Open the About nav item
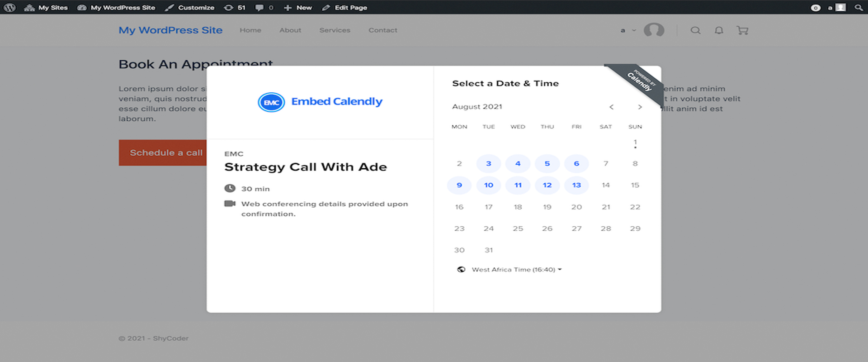868x362 pixels. tap(290, 30)
